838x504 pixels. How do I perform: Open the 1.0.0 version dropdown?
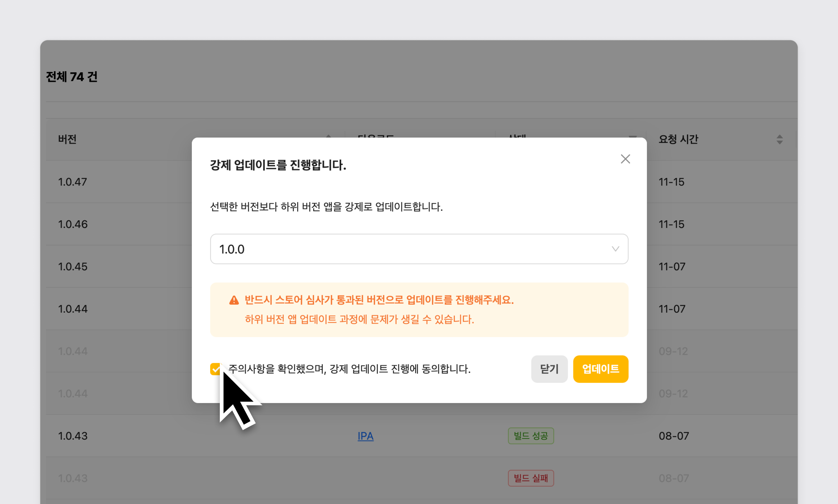coord(408,249)
